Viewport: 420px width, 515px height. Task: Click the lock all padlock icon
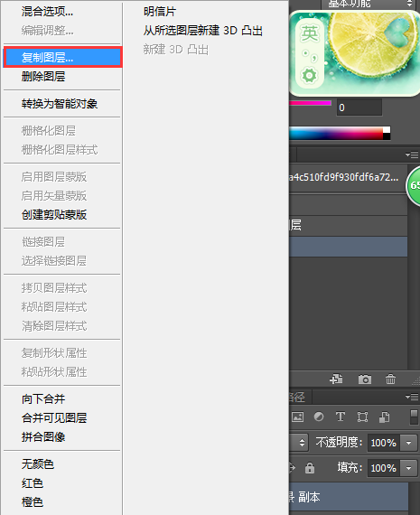[310, 468]
